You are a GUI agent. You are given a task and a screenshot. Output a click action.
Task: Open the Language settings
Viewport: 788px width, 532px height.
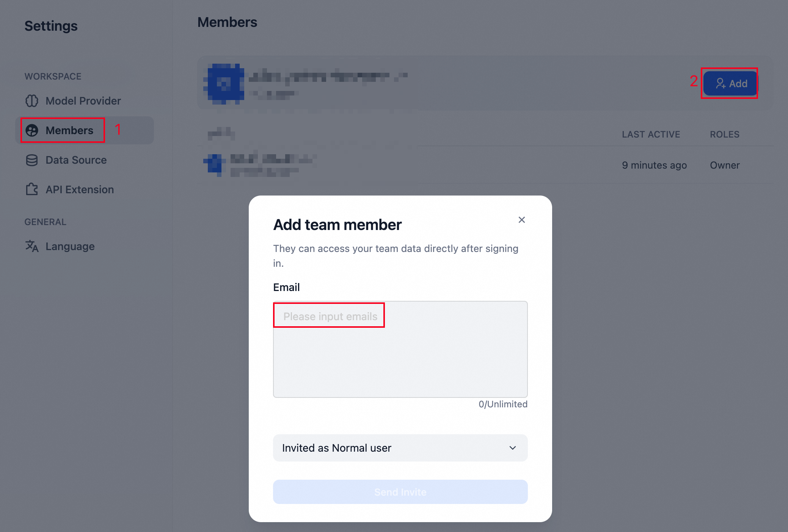[70, 246]
